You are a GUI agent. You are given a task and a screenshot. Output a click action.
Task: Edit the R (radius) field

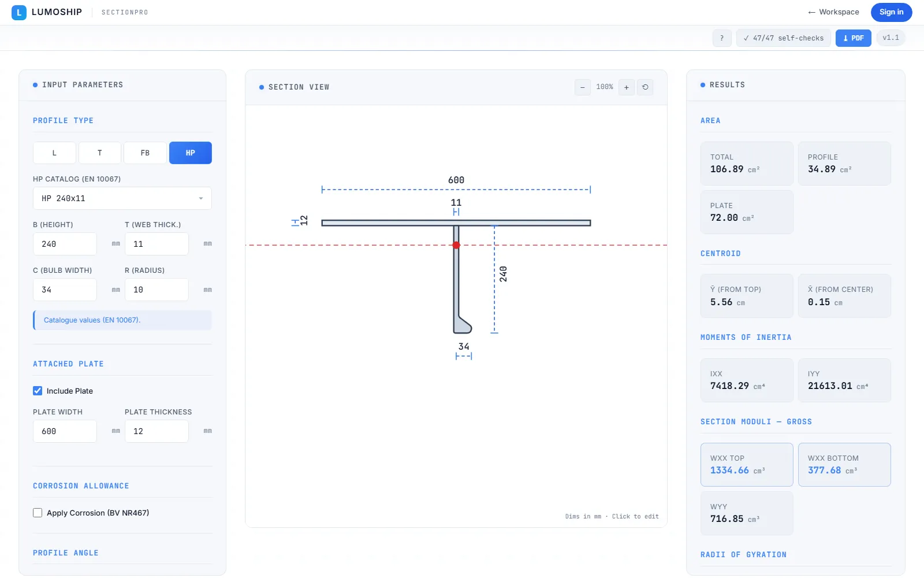[x=157, y=290]
